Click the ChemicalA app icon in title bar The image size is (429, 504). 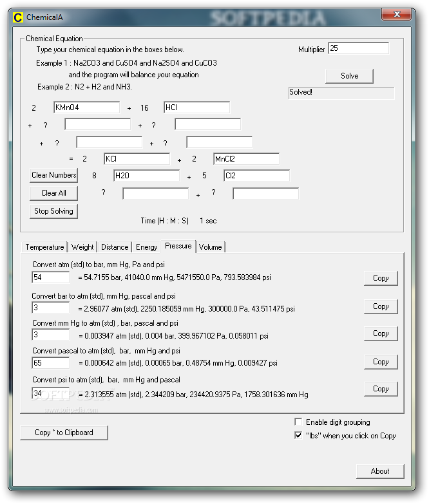[x=18, y=17]
